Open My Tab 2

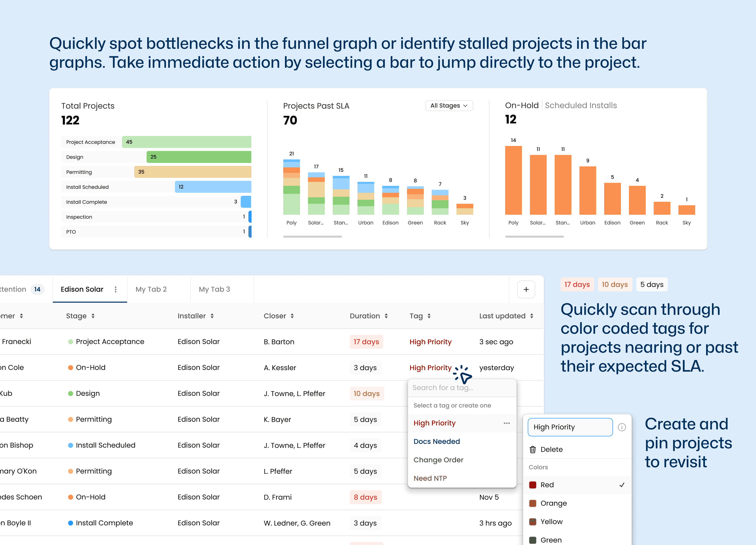click(151, 289)
